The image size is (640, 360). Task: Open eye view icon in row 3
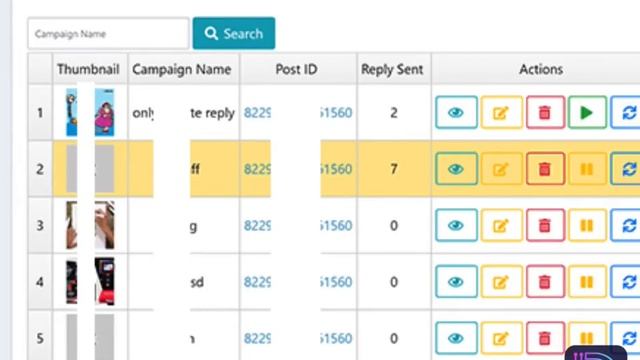[x=456, y=225]
